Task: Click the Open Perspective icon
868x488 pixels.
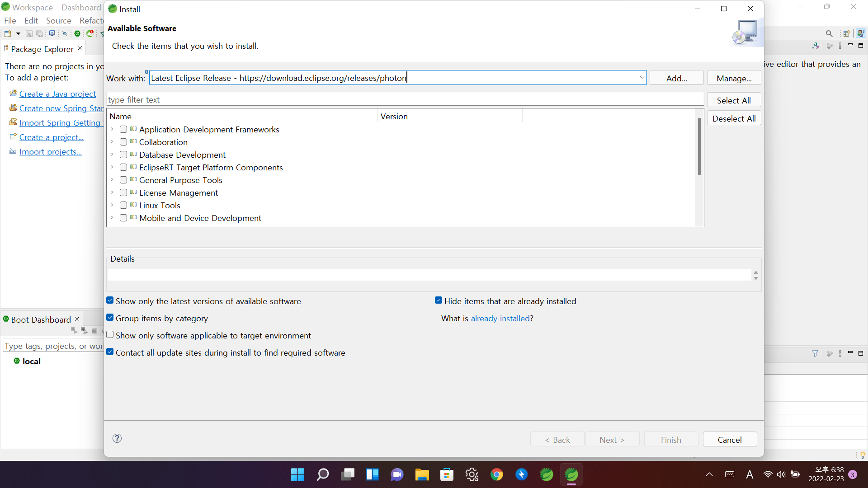Action: click(x=846, y=33)
